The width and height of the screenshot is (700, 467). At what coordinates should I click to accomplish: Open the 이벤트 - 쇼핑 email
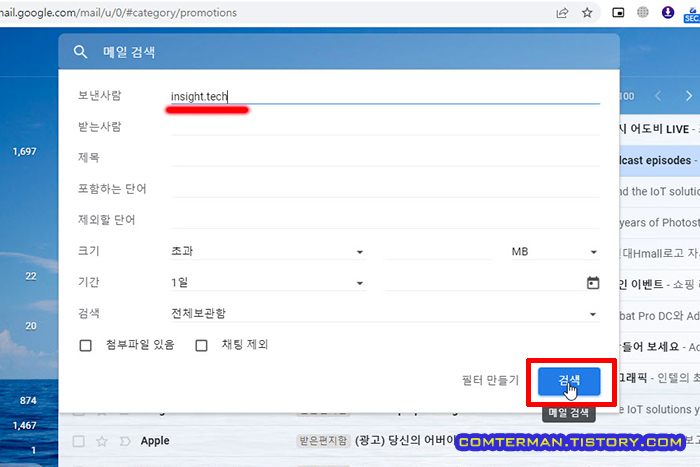(x=660, y=285)
